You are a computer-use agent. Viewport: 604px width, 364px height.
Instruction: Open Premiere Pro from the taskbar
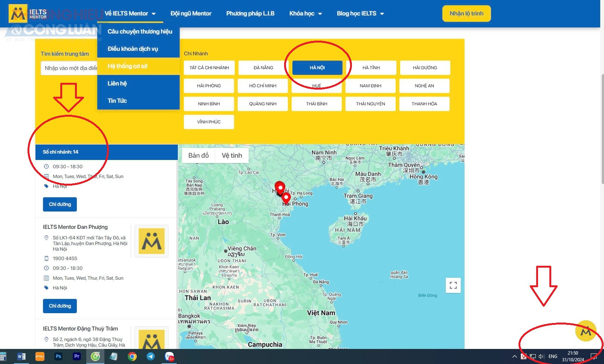click(77, 356)
